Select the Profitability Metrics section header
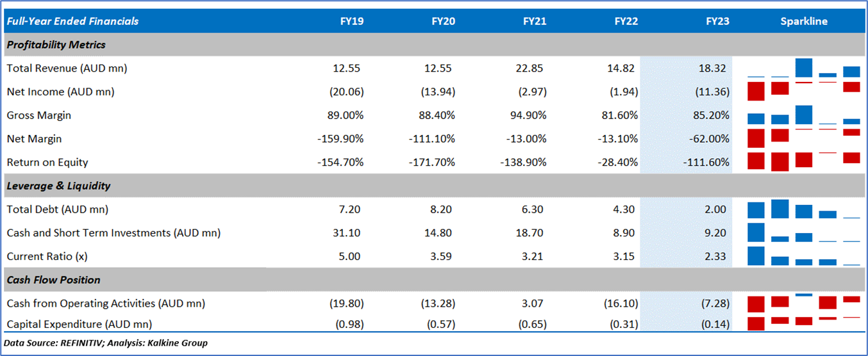 [56, 45]
